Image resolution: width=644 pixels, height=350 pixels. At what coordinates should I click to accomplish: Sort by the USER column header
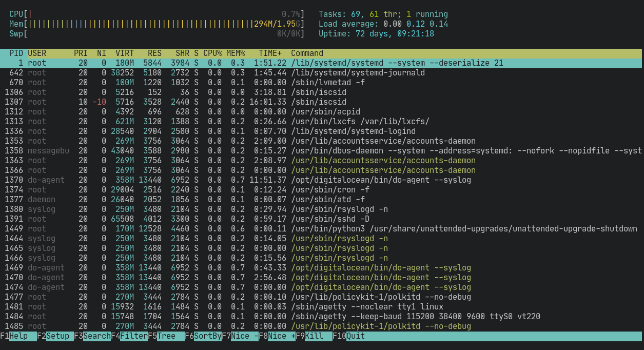coord(37,53)
